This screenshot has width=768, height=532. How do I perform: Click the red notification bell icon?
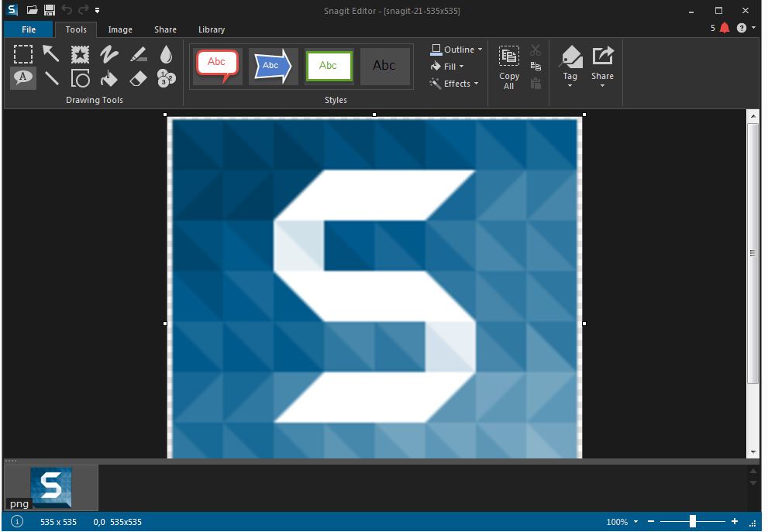click(725, 28)
